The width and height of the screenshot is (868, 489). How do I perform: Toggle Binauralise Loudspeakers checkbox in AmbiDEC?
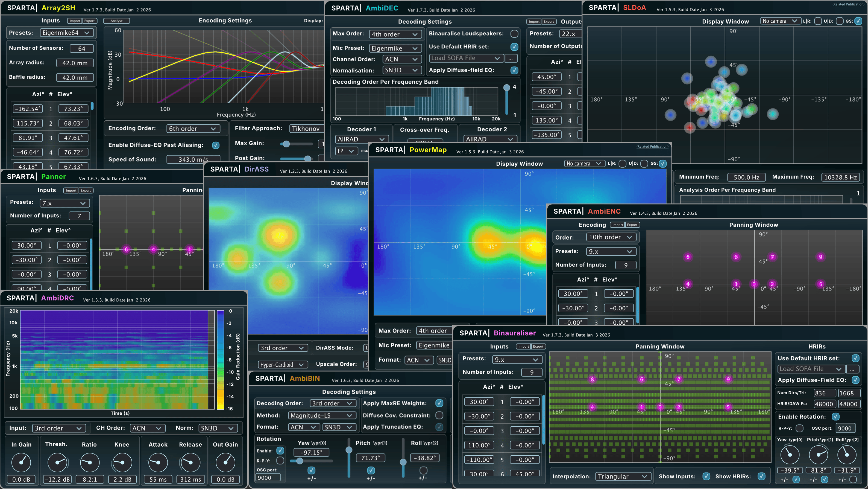(514, 34)
